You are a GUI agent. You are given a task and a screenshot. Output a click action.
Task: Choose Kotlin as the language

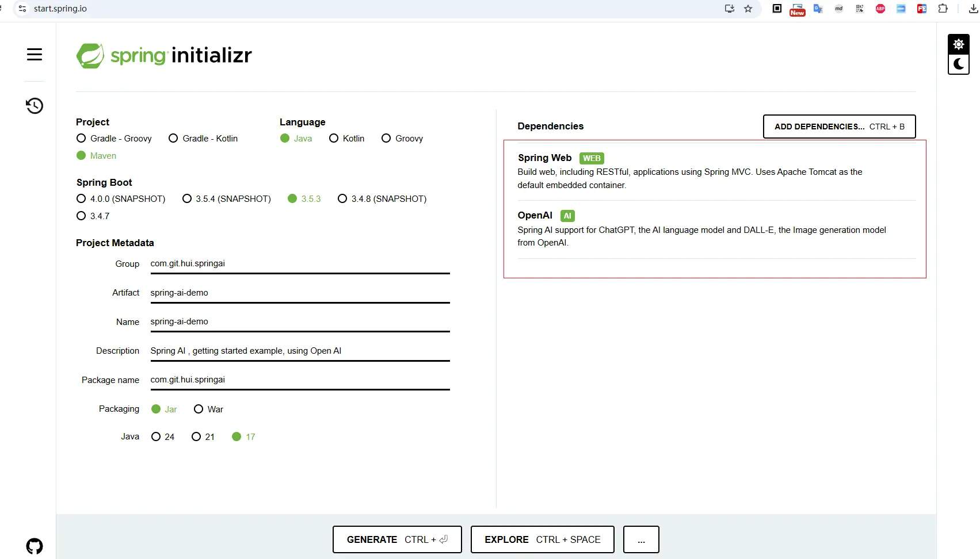pos(334,139)
